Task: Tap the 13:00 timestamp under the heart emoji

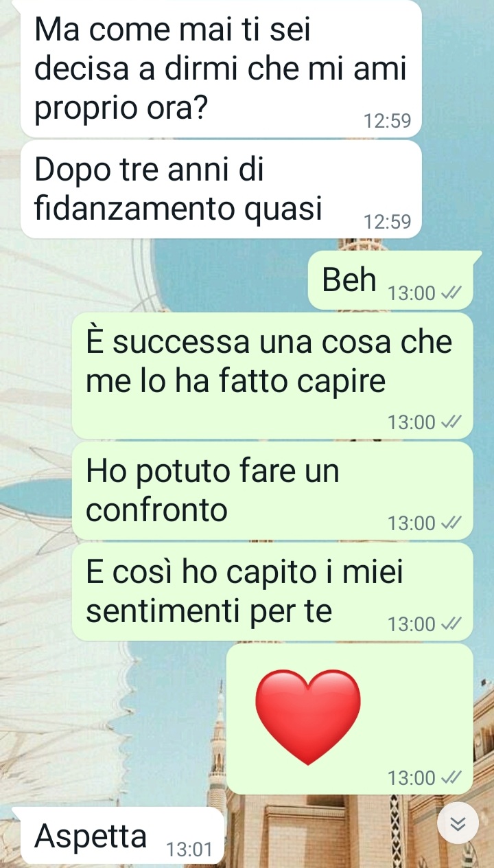Action: (412, 778)
